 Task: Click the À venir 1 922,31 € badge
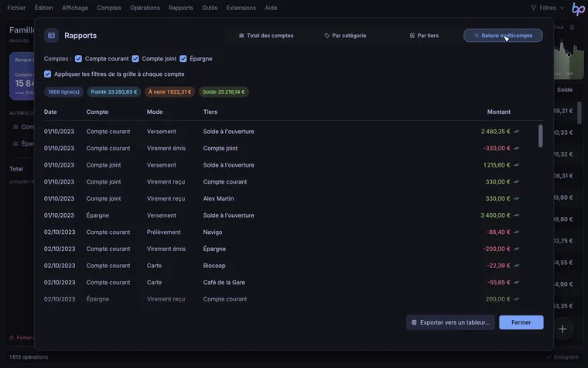click(x=170, y=91)
